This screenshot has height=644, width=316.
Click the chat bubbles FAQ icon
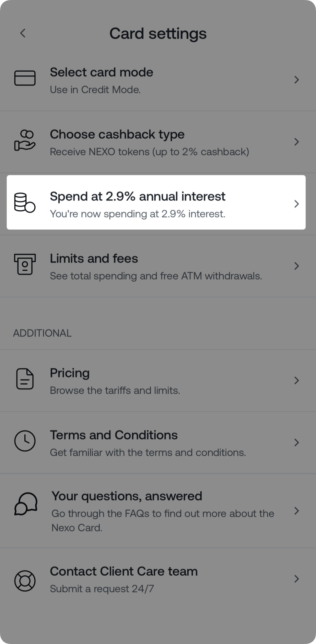pyautogui.click(x=26, y=504)
